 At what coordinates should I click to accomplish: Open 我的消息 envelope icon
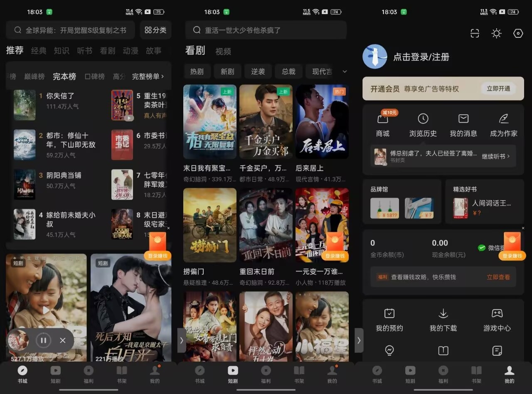pos(463,119)
